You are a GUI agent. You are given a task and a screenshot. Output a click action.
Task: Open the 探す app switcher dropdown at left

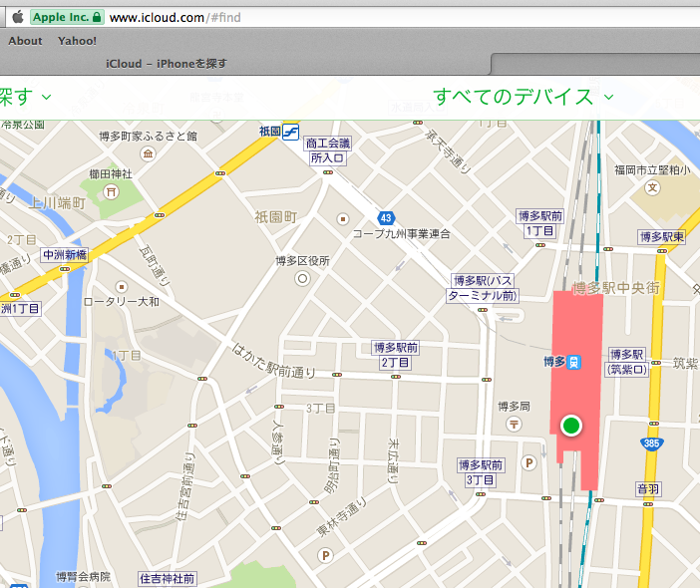click(x=25, y=97)
